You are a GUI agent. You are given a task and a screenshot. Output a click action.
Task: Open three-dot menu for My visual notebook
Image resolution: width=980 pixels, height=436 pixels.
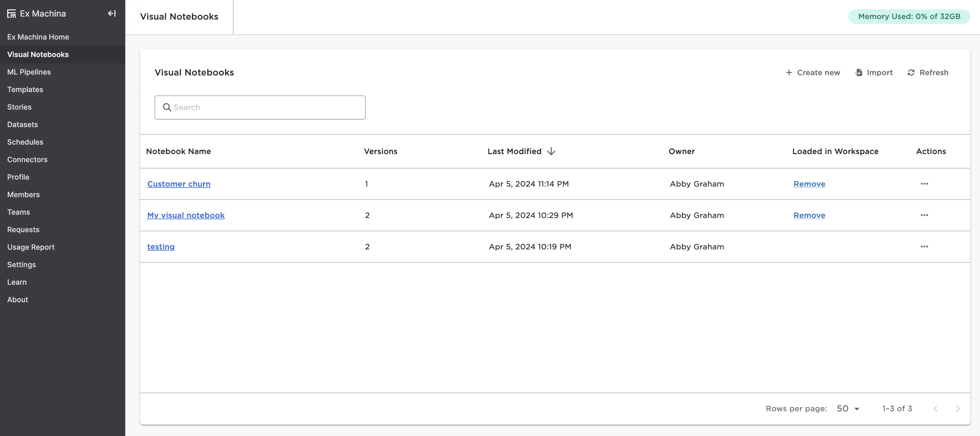click(924, 215)
